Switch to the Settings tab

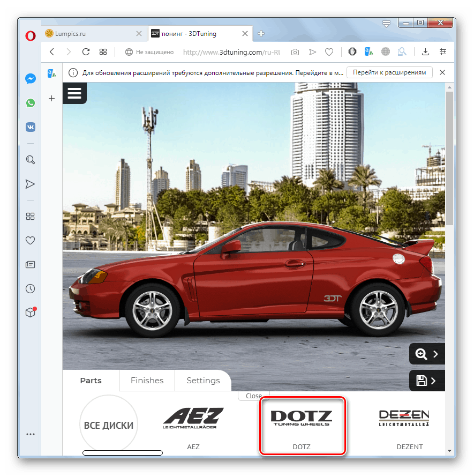pyautogui.click(x=203, y=380)
